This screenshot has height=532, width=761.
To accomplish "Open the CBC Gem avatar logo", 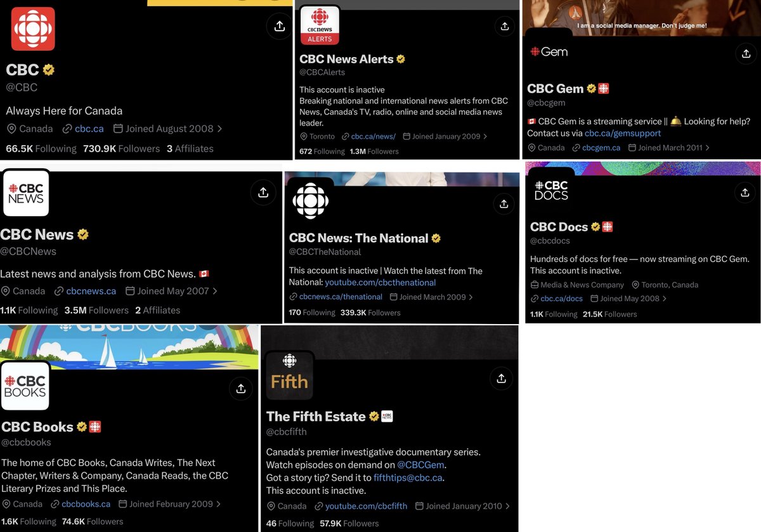I will 550,52.
